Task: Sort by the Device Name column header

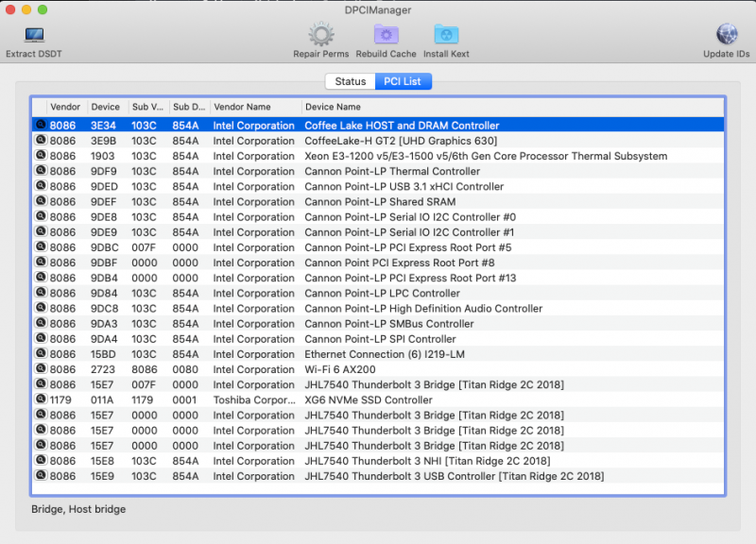Action: (333, 107)
